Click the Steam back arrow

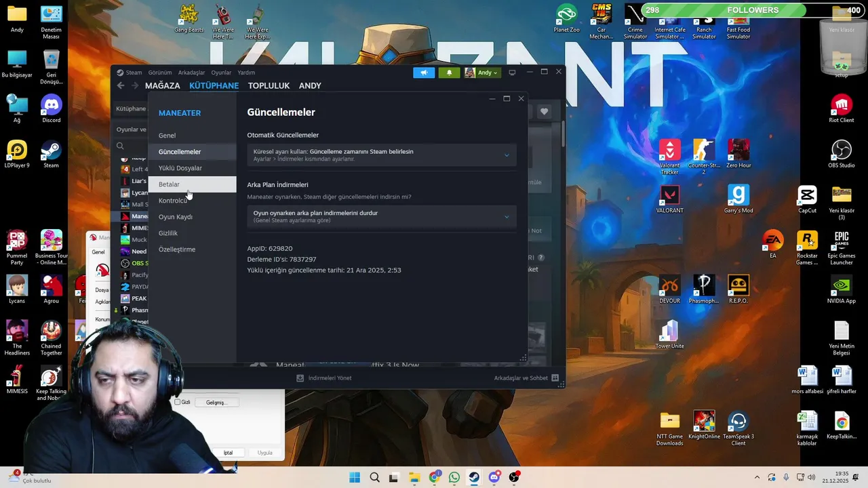121,85
